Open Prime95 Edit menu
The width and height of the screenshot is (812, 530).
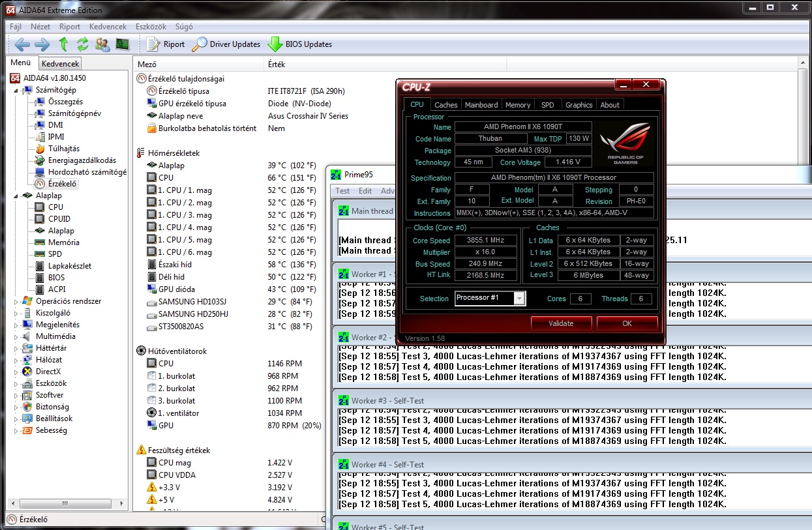[365, 191]
